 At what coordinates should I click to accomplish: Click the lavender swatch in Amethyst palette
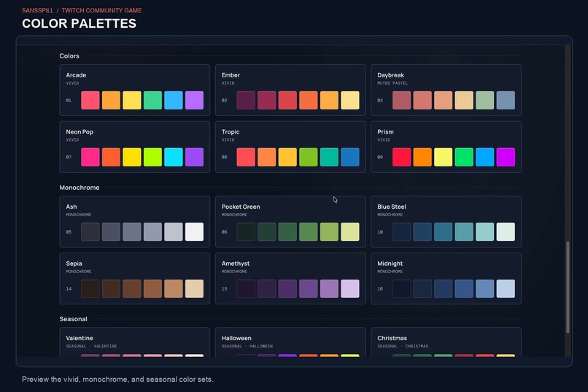pyautogui.click(x=350, y=288)
